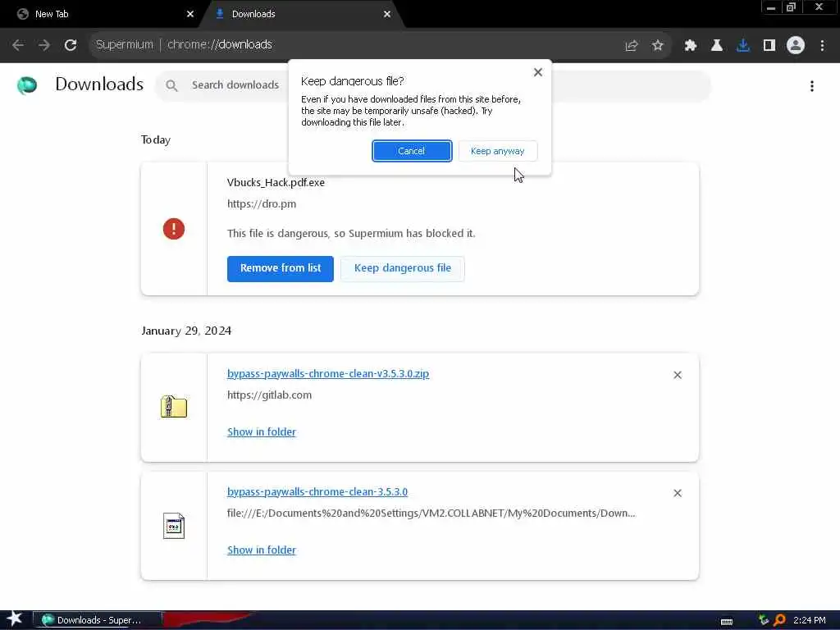
Task: Click the document icon of bypass-paywalls-chrome-clean-3.5.3.0
Action: (174, 526)
